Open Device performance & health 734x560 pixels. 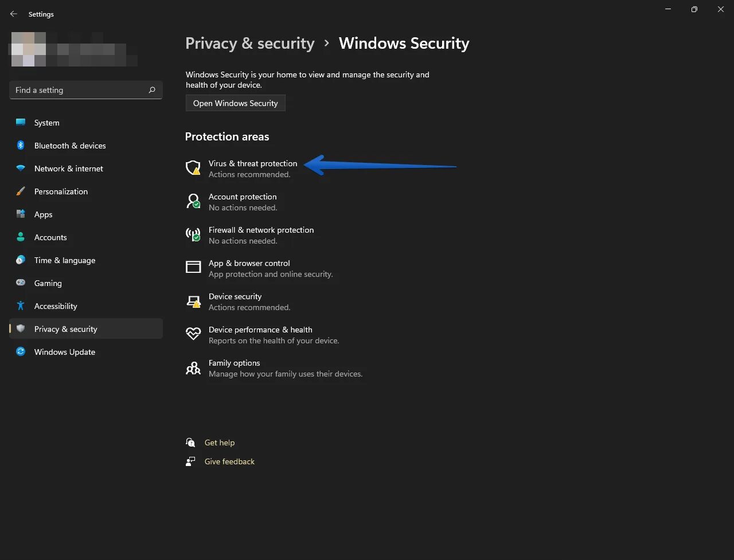point(260,330)
